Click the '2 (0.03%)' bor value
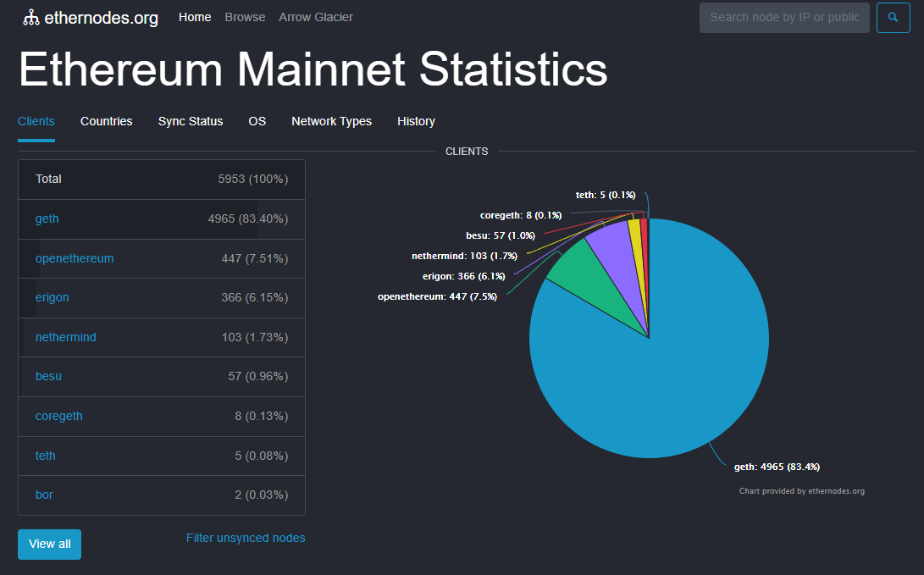The width and height of the screenshot is (924, 575). (262, 495)
